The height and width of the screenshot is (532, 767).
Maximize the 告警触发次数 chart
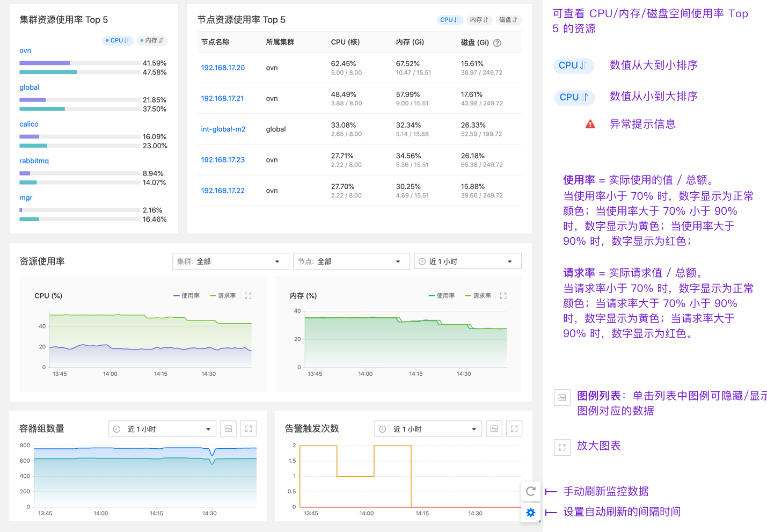pos(514,429)
